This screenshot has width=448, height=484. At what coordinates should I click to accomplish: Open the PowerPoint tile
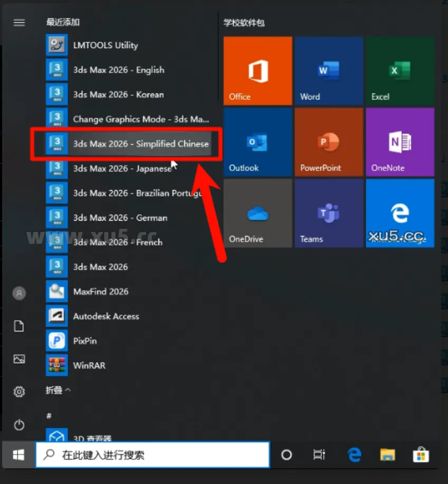pyautogui.click(x=329, y=142)
